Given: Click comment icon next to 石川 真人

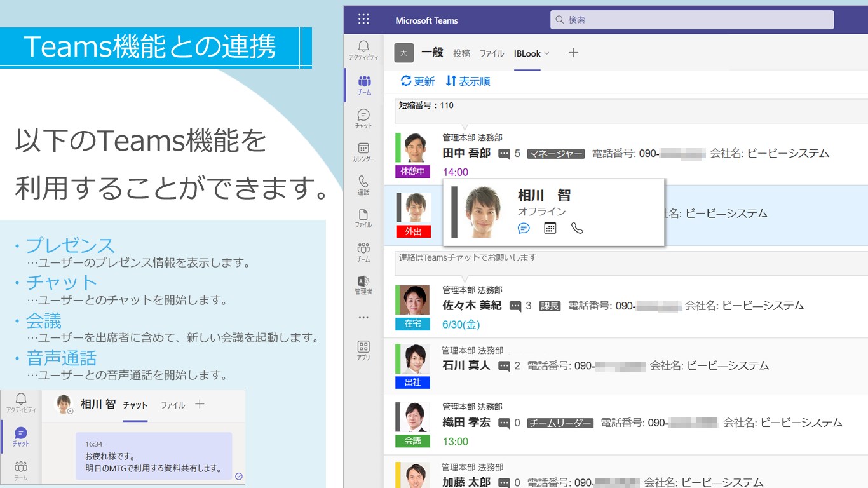Looking at the screenshot, I should (x=505, y=366).
